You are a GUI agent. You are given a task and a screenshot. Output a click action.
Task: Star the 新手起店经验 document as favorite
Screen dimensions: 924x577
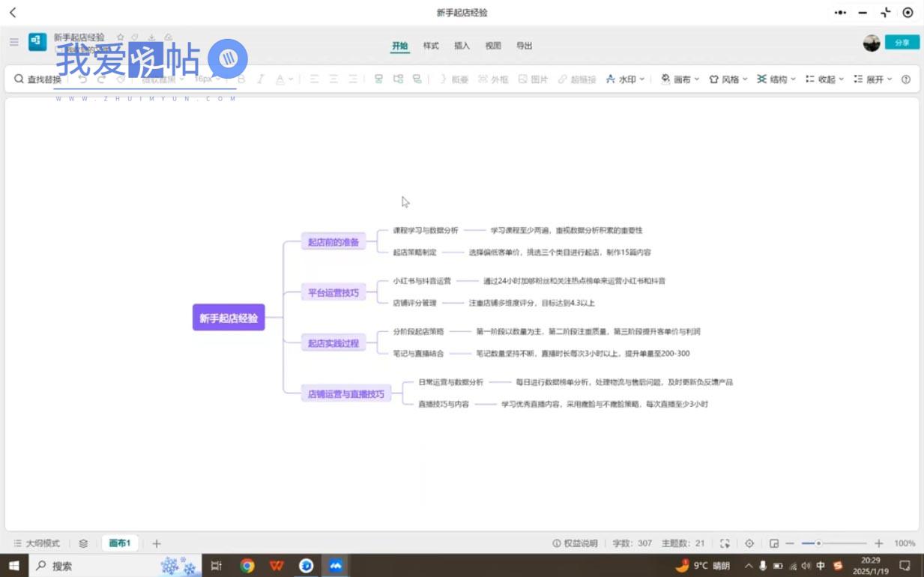point(120,37)
